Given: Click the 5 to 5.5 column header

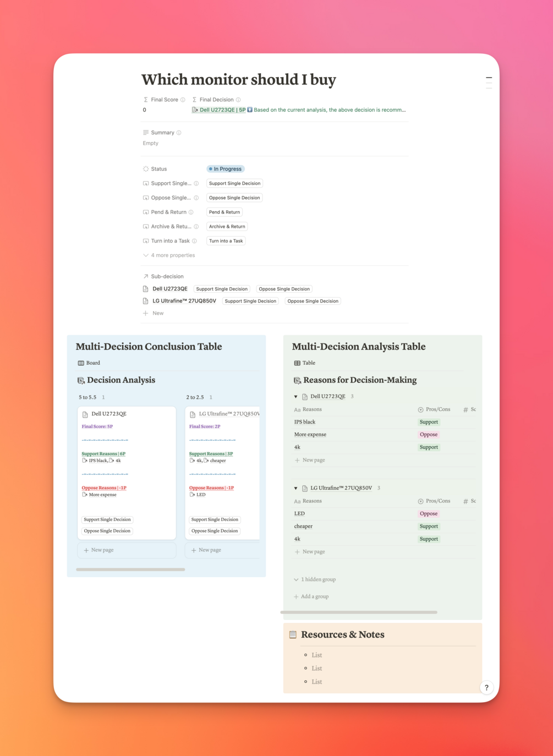Looking at the screenshot, I should tap(87, 397).
